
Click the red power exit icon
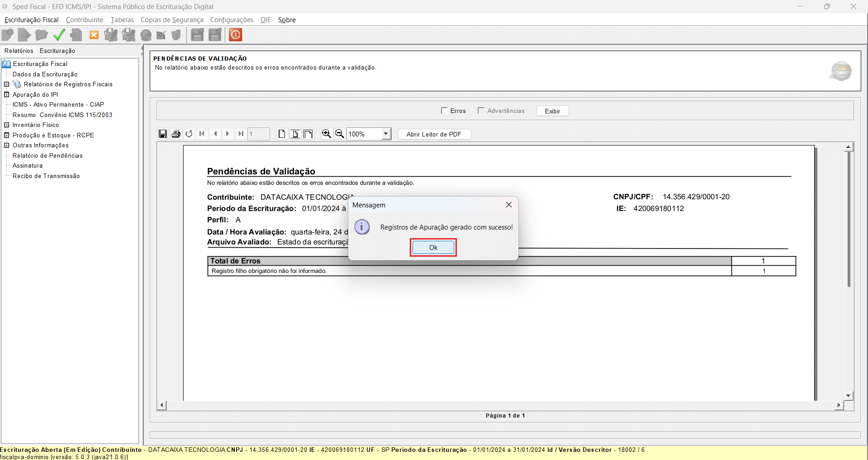pyautogui.click(x=235, y=35)
